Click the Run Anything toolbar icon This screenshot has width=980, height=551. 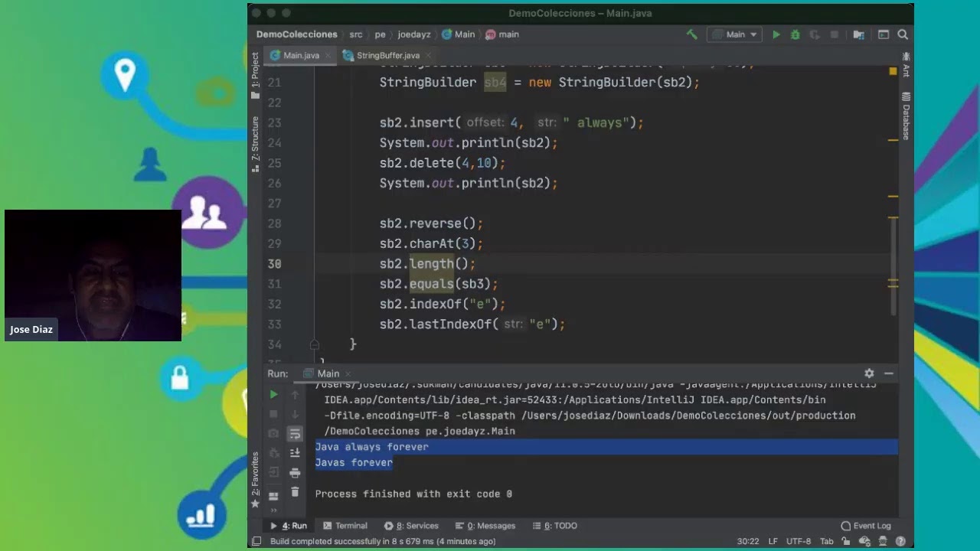(884, 34)
